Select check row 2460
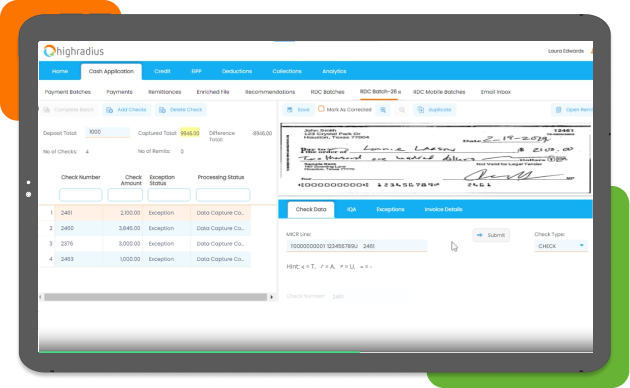Screen dimensions: 630x388 [145, 228]
